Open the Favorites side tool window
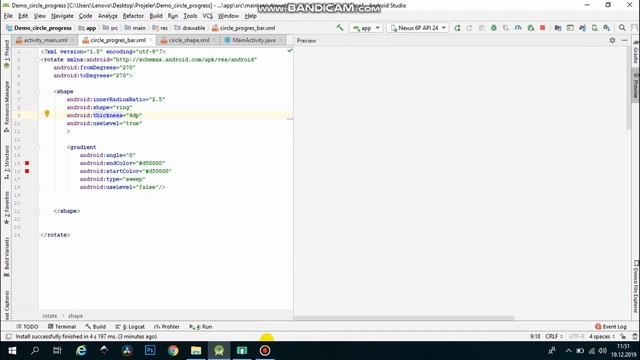The height and width of the screenshot is (360, 640). (7, 208)
